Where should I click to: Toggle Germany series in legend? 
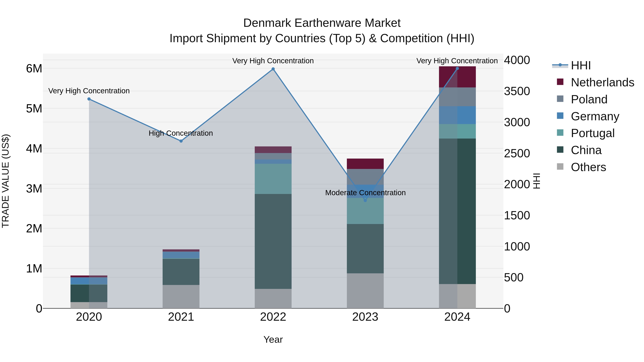pyautogui.click(x=588, y=116)
